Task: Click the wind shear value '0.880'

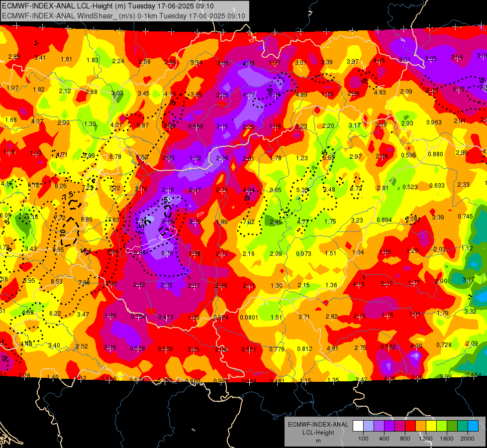Action: click(x=435, y=154)
